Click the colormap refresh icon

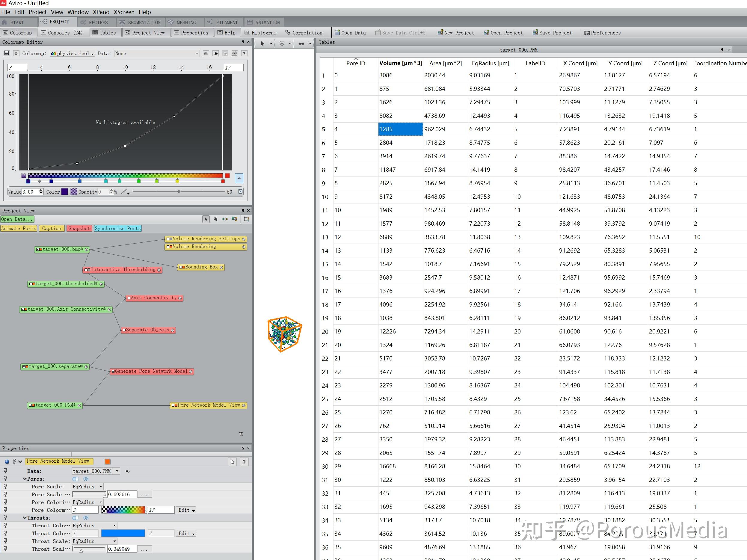pyautogui.click(x=16, y=53)
